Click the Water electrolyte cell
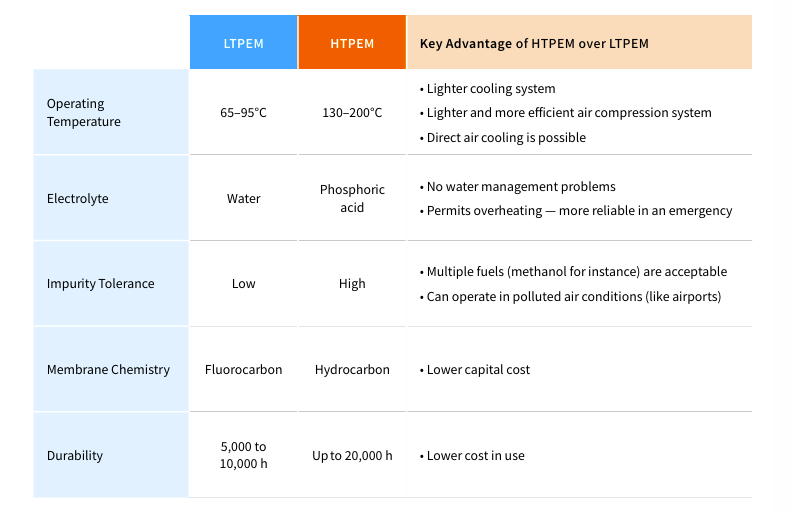This screenshot has width=792, height=512. tap(243, 198)
